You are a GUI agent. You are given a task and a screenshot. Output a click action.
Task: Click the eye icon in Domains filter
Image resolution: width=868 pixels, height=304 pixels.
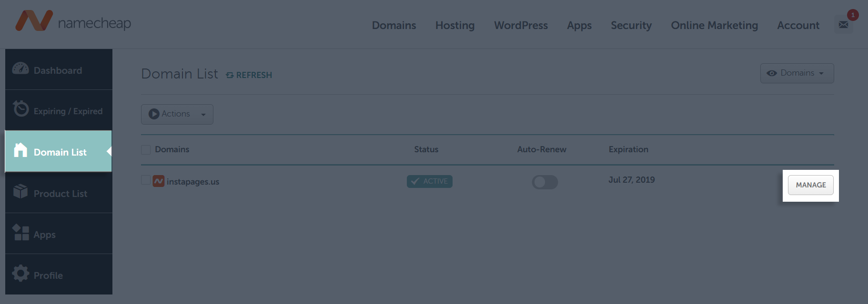(772, 73)
